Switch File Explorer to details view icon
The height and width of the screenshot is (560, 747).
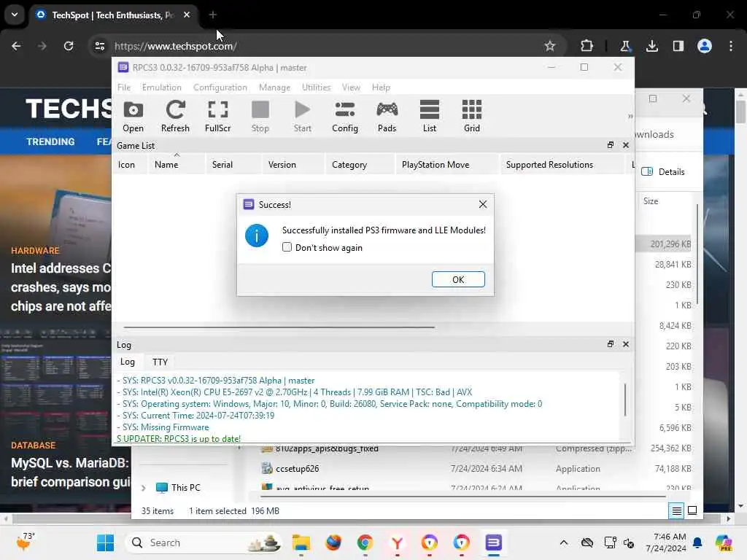[676, 510]
